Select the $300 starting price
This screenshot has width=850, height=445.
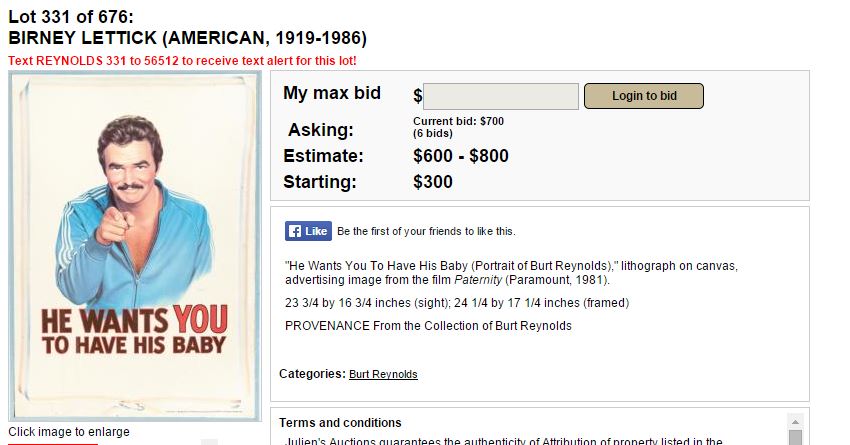click(x=432, y=182)
